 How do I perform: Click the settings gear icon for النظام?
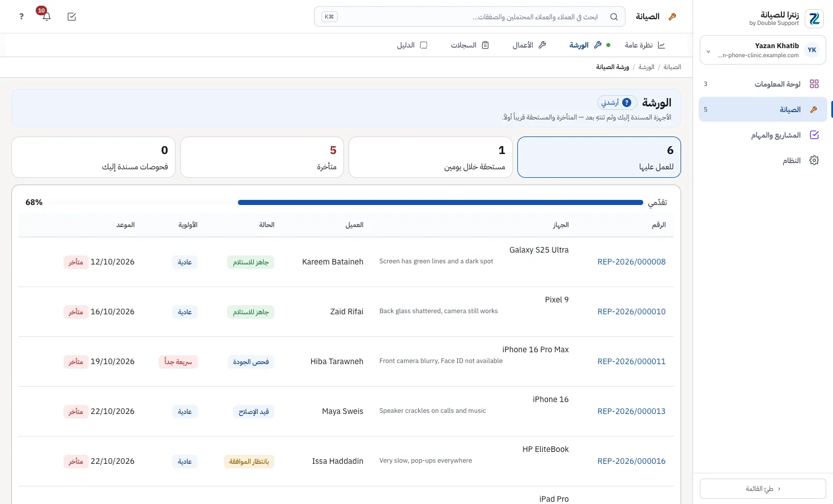[x=814, y=160]
